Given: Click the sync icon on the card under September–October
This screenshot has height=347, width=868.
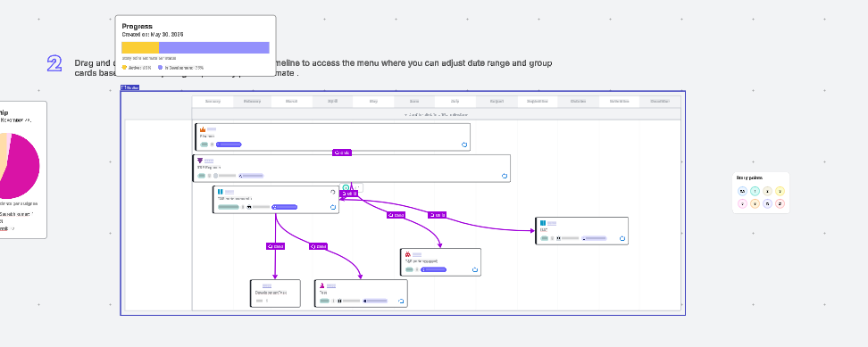Looking at the screenshot, I should point(622,238).
